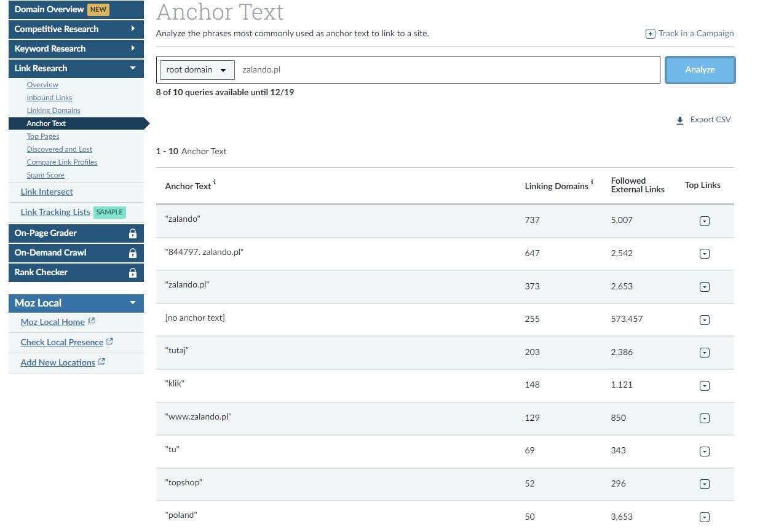Image resolution: width=768 pixels, height=532 pixels.
Task: Collapse the Moz Local section arrow
Action: point(132,303)
